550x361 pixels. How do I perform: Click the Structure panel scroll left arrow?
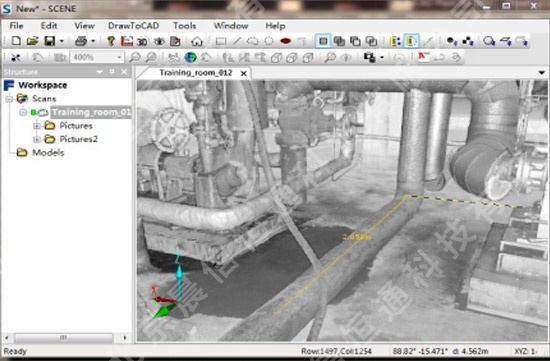tap(7, 338)
